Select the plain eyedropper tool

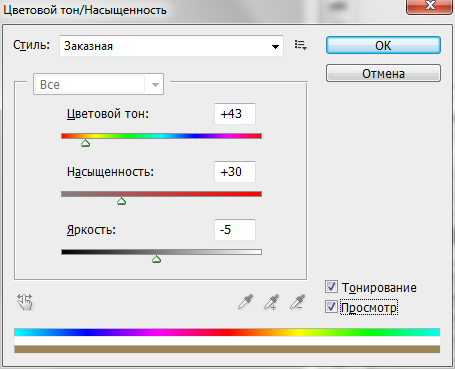(246, 302)
